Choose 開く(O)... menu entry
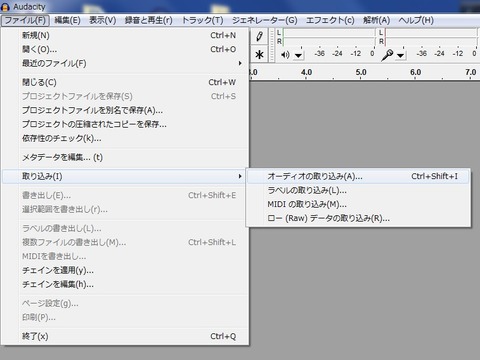 click(x=126, y=49)
